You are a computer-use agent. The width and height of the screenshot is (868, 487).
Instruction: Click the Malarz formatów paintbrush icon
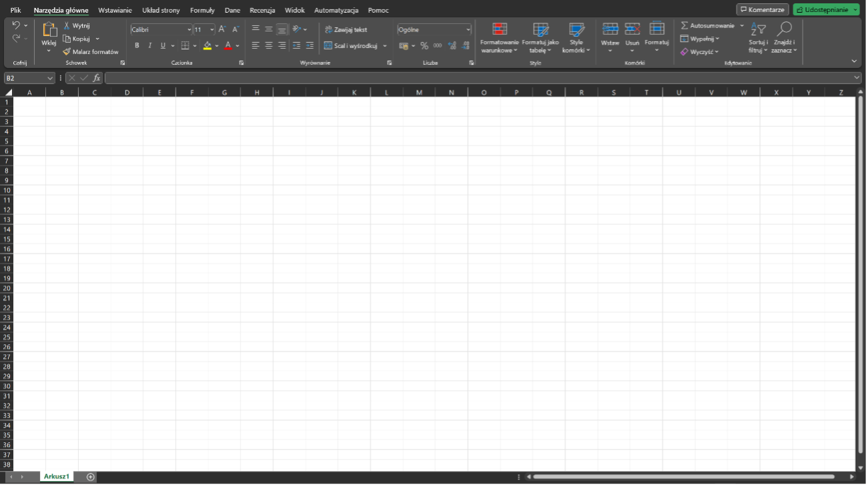click(67, 51)
